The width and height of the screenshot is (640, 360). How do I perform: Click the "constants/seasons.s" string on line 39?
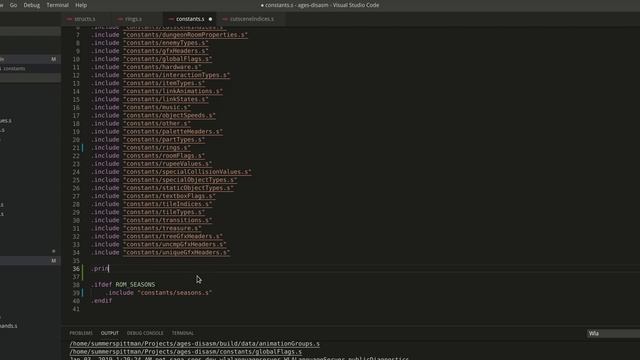[x=175, y=293]
